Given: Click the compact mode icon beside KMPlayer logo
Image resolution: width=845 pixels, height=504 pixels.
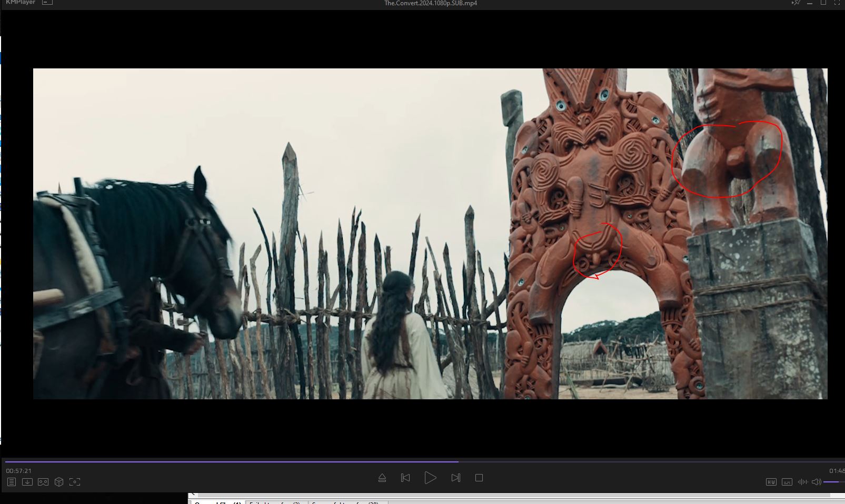Looking at the screenshot, I should pos(47,3).
